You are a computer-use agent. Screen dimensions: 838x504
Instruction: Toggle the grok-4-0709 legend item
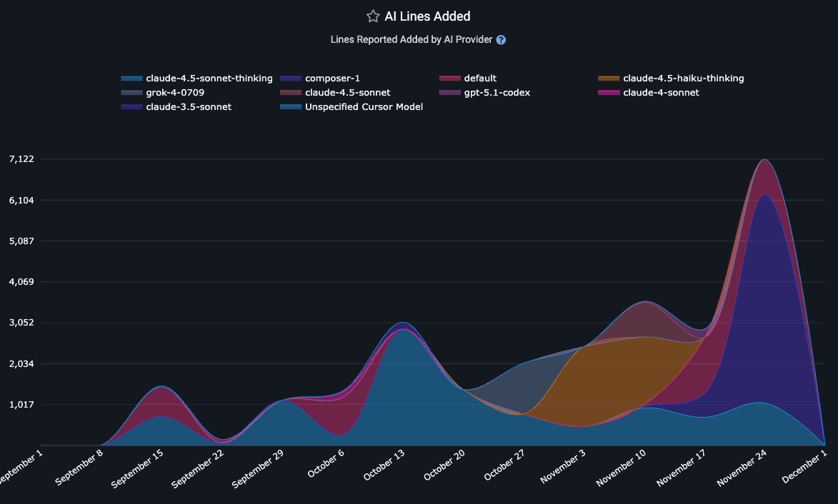175,93
